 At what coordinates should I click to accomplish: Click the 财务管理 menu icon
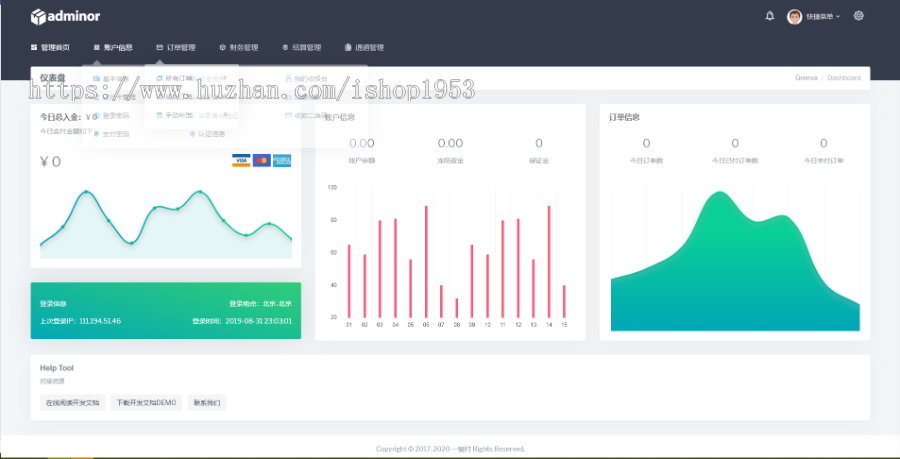pos(222,48)
